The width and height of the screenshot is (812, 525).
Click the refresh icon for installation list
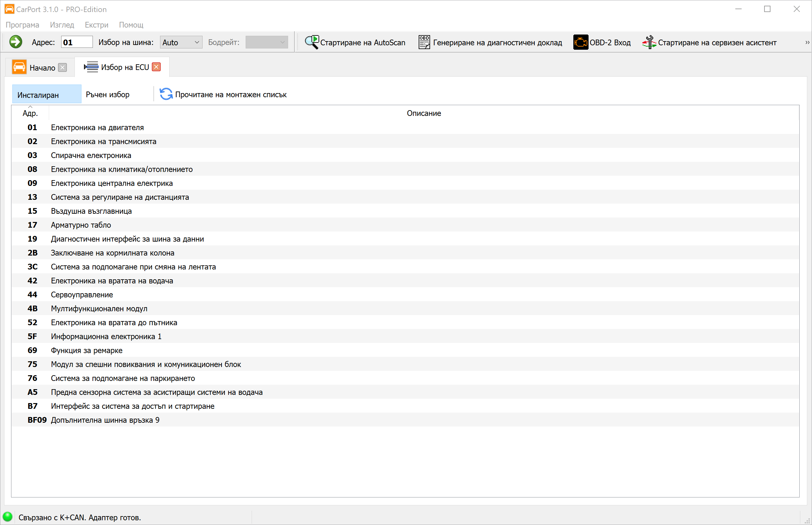coord(166,94)
